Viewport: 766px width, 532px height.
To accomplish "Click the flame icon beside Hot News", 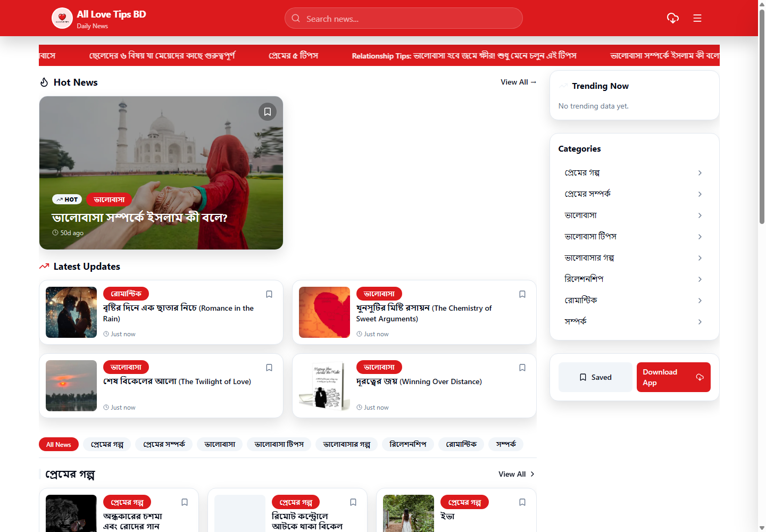I will 44,82.
